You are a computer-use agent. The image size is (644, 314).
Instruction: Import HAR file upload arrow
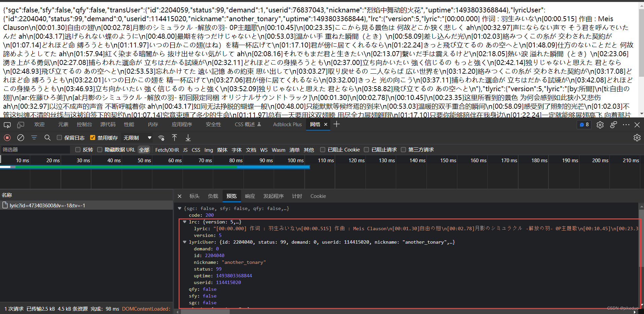pyautogui.click(x=175, y=138)
